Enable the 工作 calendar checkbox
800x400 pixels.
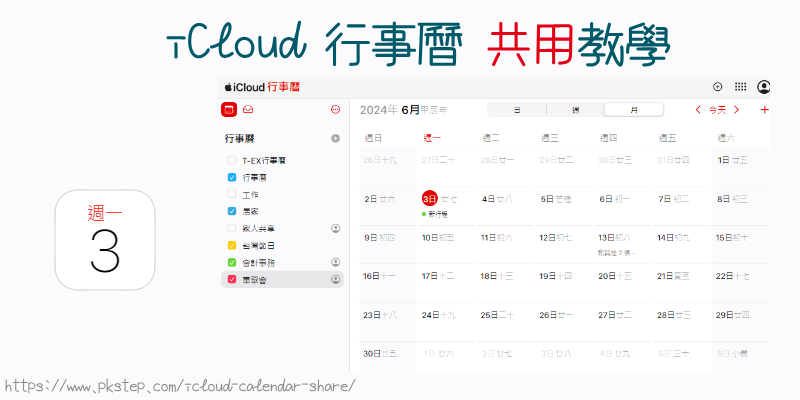pyautogui.click(x=232, y=194)
